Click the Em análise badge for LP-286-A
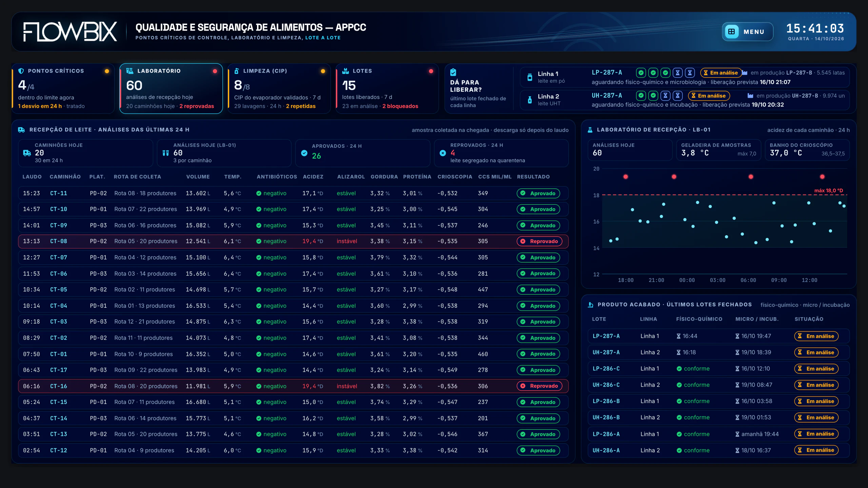Image resolution: width=868 pixels, height=488 pixels. point(816,434)
